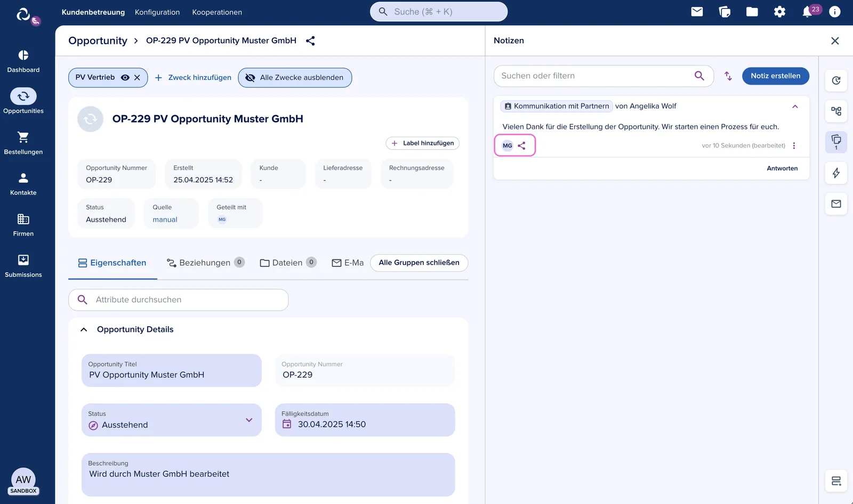Open Opportunities in sidebar
The image size is (853, 504).
(x=23, y=101)
